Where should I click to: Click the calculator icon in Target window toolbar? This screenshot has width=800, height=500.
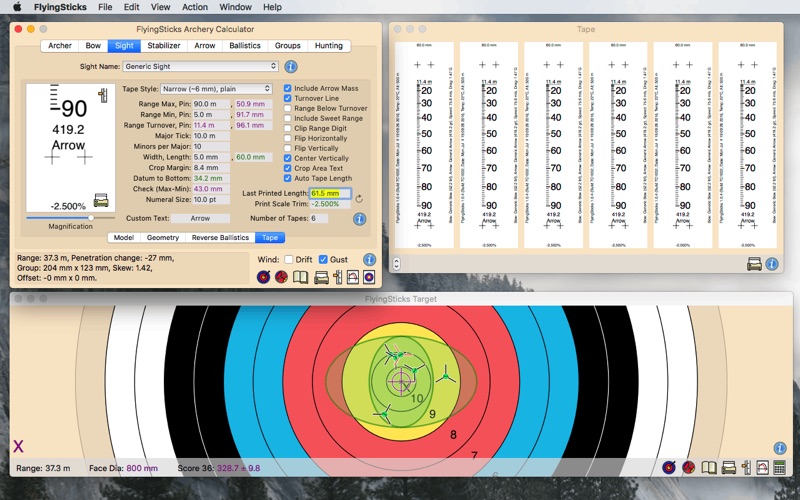779,467
